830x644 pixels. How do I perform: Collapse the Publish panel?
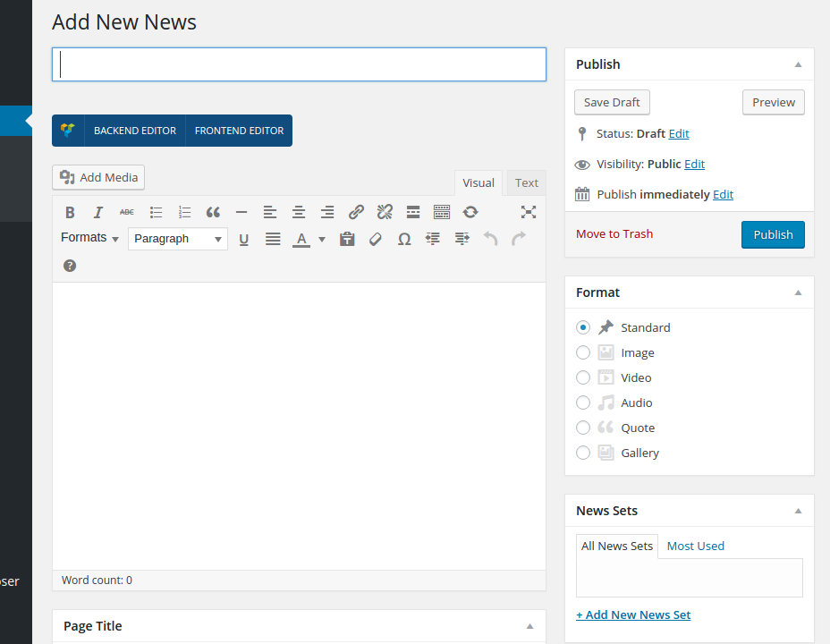point(798,64)
